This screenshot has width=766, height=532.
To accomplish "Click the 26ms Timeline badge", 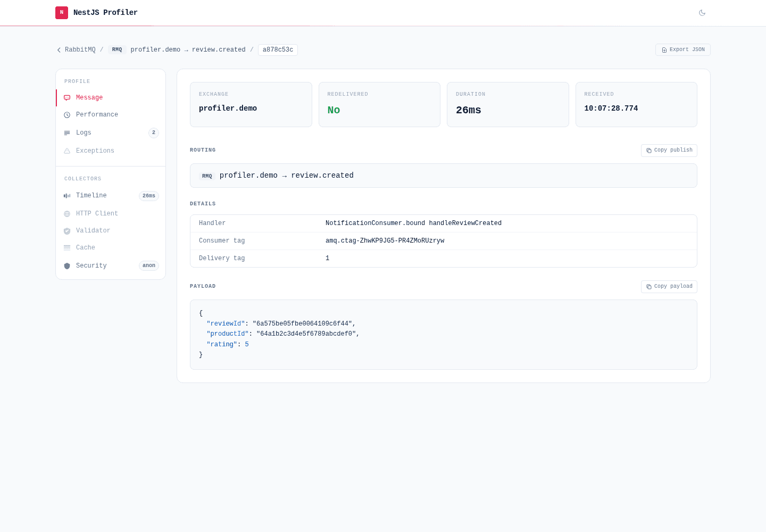I will [x=149, y=196].
